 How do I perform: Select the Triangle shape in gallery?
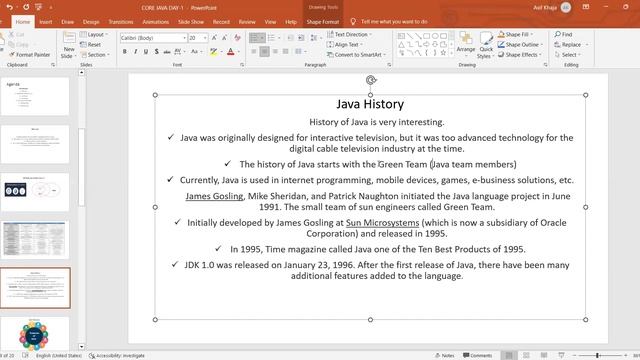pos(401,44)
